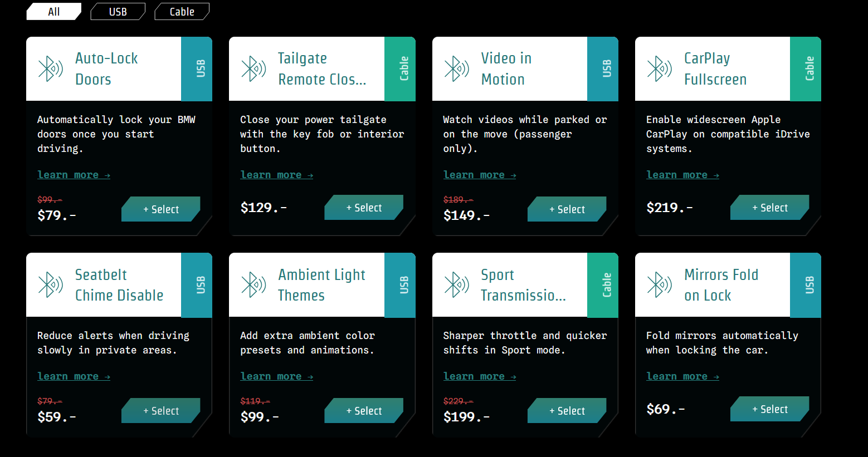The image size is (868, 457).
Task: Select the CarPlay Fullscreen option
Action: pyautogui.click(x=770, y=208)
